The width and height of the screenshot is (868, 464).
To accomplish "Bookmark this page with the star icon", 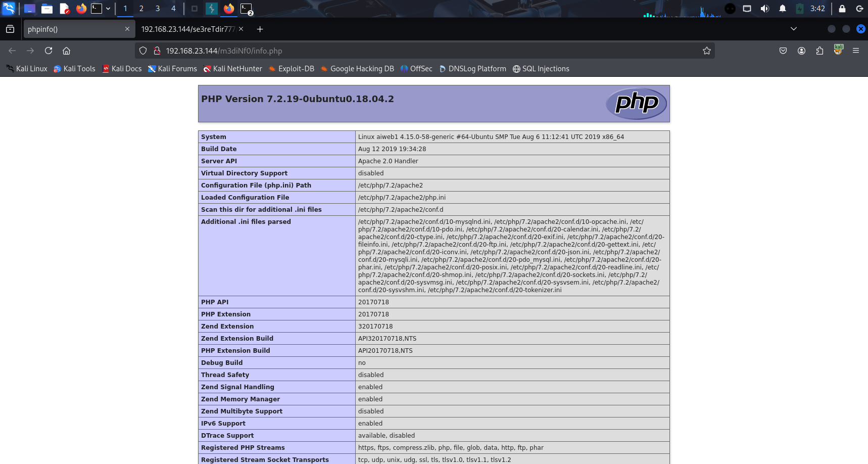I will [706, 51].
